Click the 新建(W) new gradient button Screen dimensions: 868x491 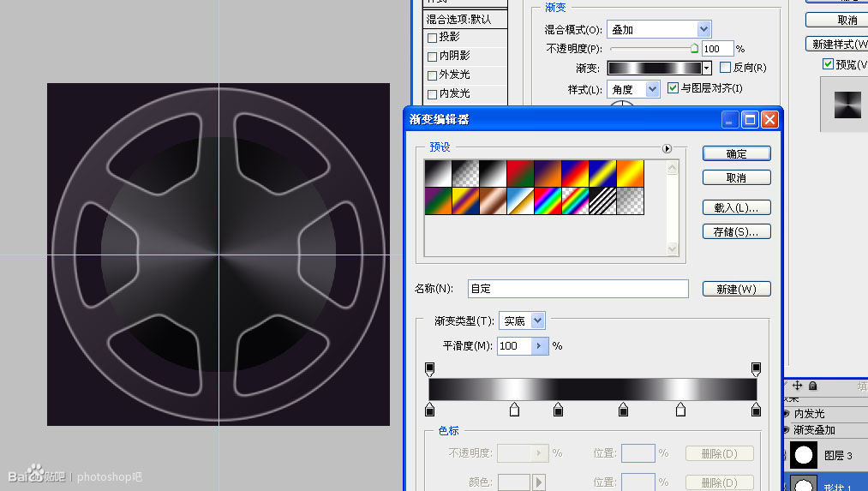tap(736, 289)
